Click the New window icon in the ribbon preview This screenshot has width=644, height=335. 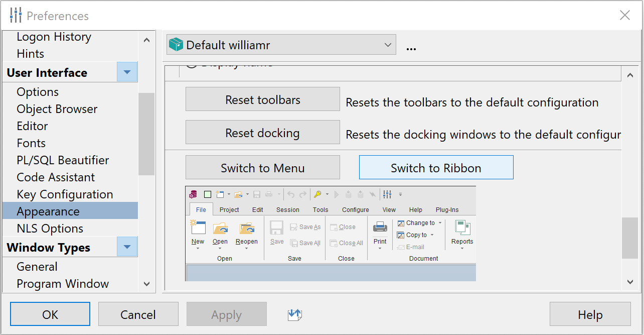click(198, 228)
